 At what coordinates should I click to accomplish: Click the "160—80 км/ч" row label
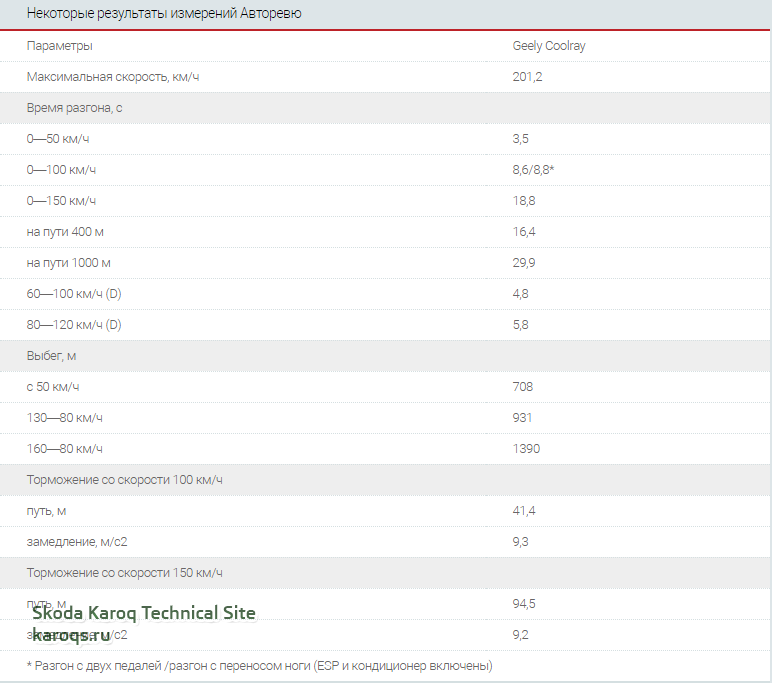[65, 449]
